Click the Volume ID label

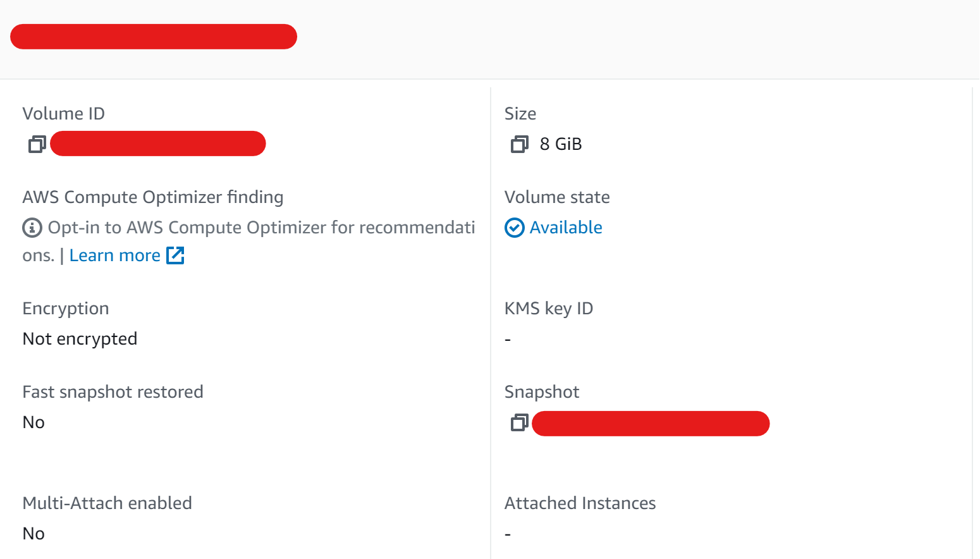tap(64, 114)
